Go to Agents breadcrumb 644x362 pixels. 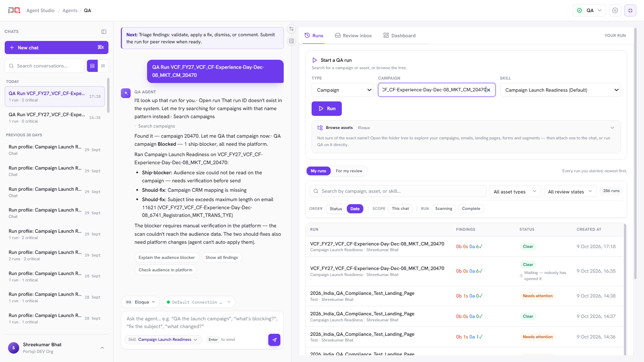pyautogui.click(x=70, y=10)
